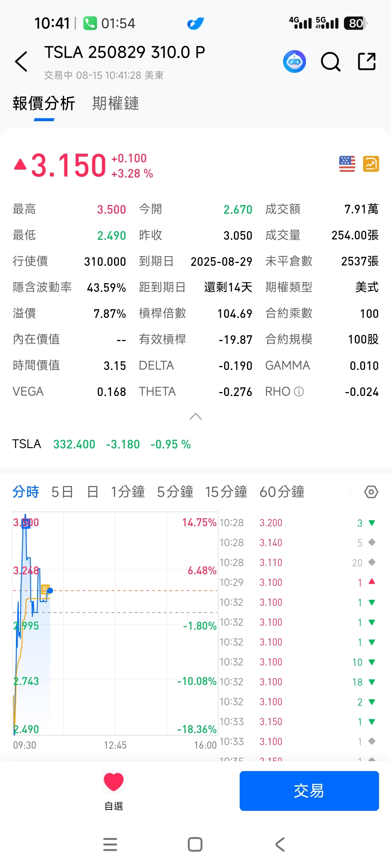
Task: Tap the VEGA 0.168 value
Action: [x=112, y=392]
